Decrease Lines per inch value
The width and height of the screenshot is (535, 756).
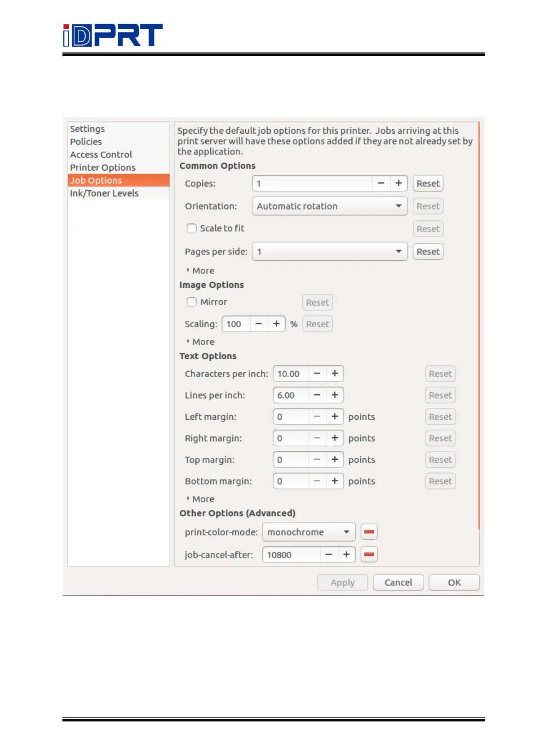tap(317, 395)
